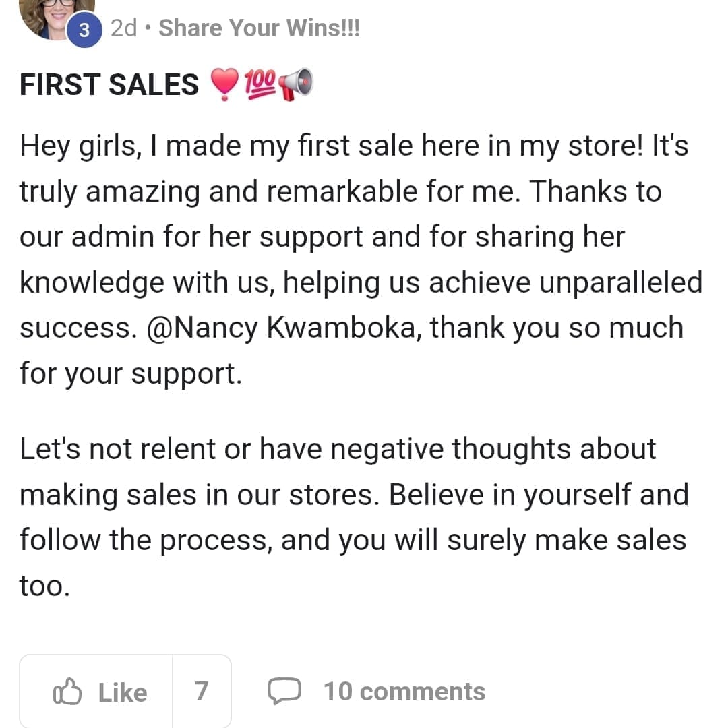The image size is (728, 728).
Task: Open the FIRST SALES post title
Action: click(x=109, y=86)
